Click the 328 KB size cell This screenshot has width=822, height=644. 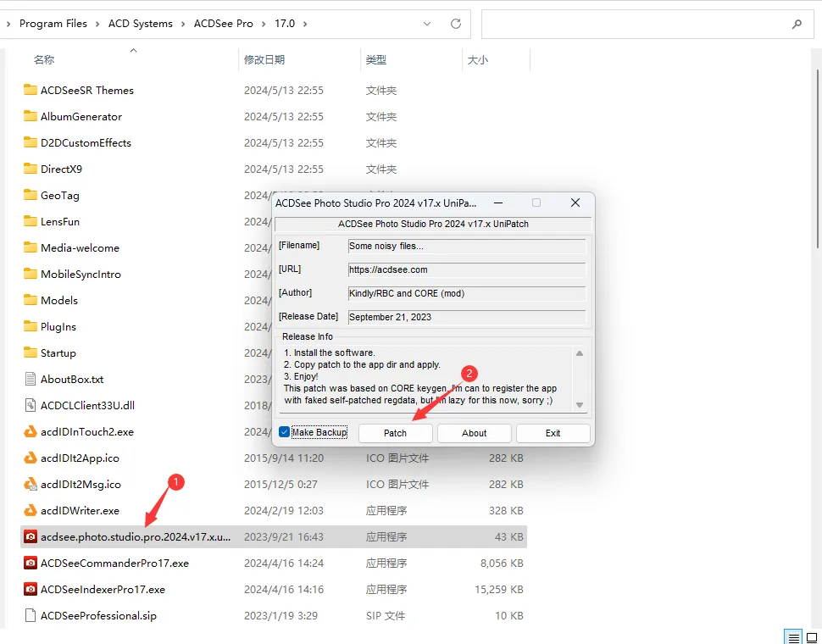506,510
